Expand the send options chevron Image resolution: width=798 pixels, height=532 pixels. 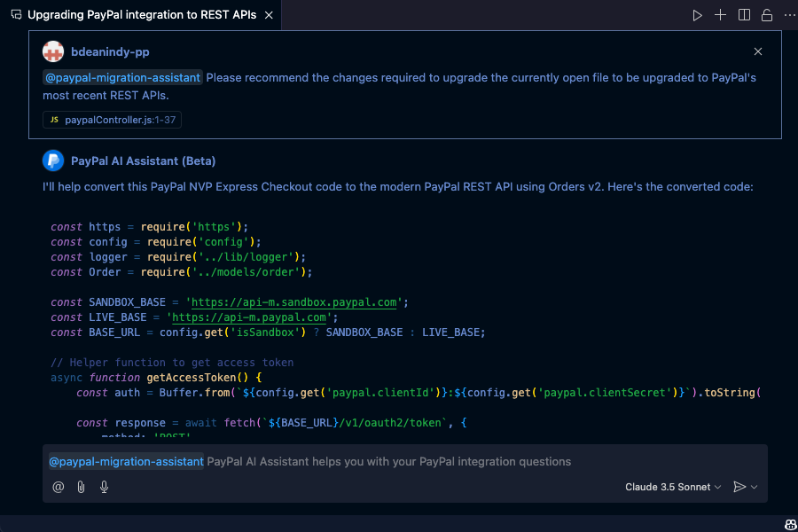point(754,486)
